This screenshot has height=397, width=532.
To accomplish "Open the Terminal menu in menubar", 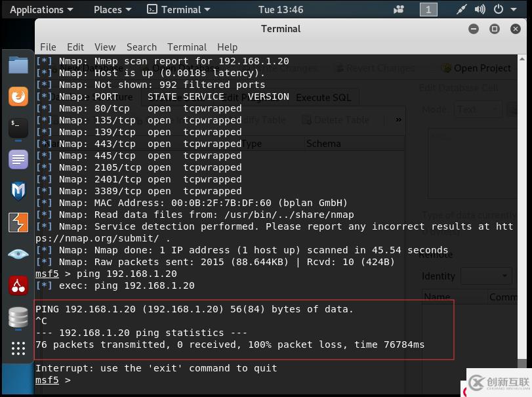I will pyautogui.click(x=186, y=47).
